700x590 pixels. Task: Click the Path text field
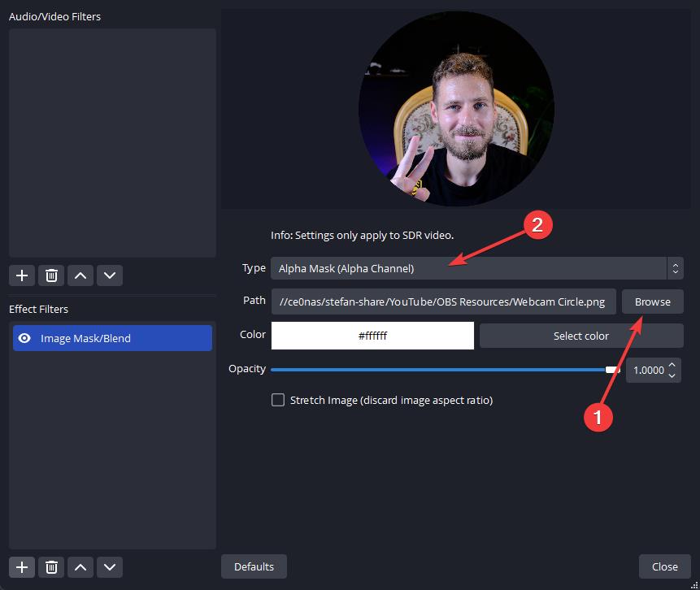pos(444,302)
